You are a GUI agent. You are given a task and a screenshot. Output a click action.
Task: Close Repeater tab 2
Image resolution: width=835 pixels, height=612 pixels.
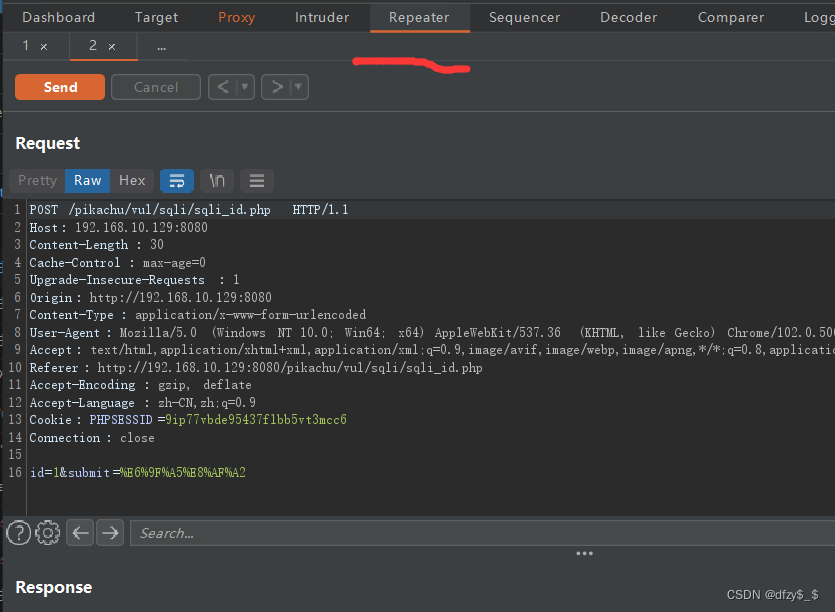112,47
